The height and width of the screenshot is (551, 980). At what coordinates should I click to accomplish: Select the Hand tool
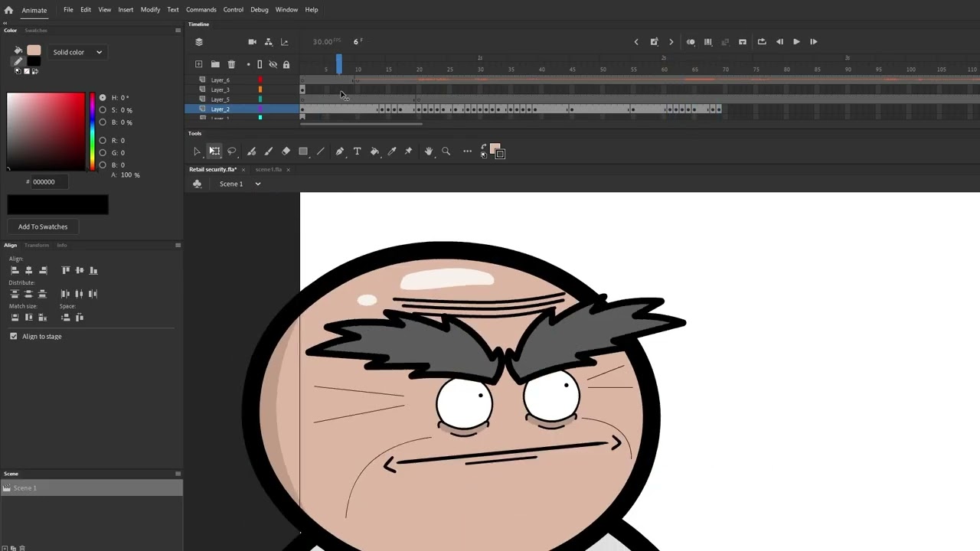tap(429, 152)
